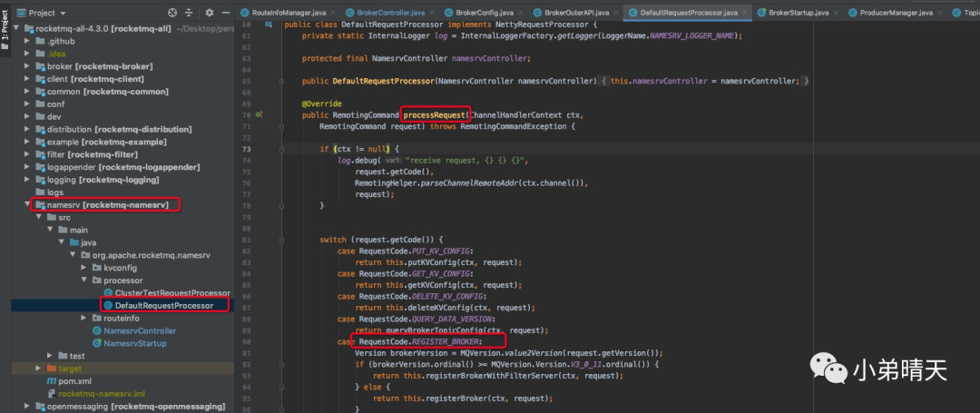
Task: Expand the client module folder
Action: click(27, 79)
